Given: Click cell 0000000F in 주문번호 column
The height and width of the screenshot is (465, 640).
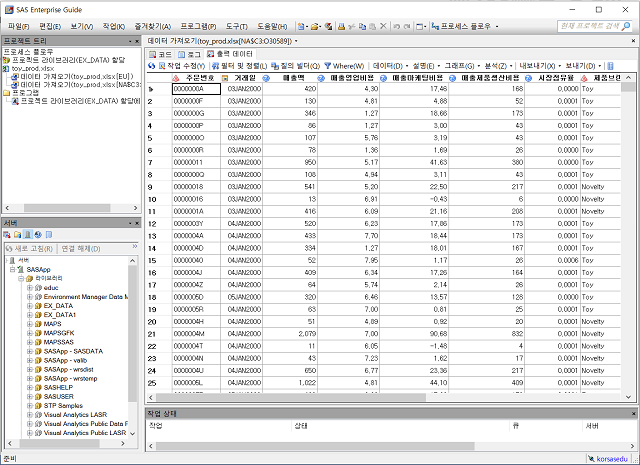Looking at the screenshot, I should (196, 101).
